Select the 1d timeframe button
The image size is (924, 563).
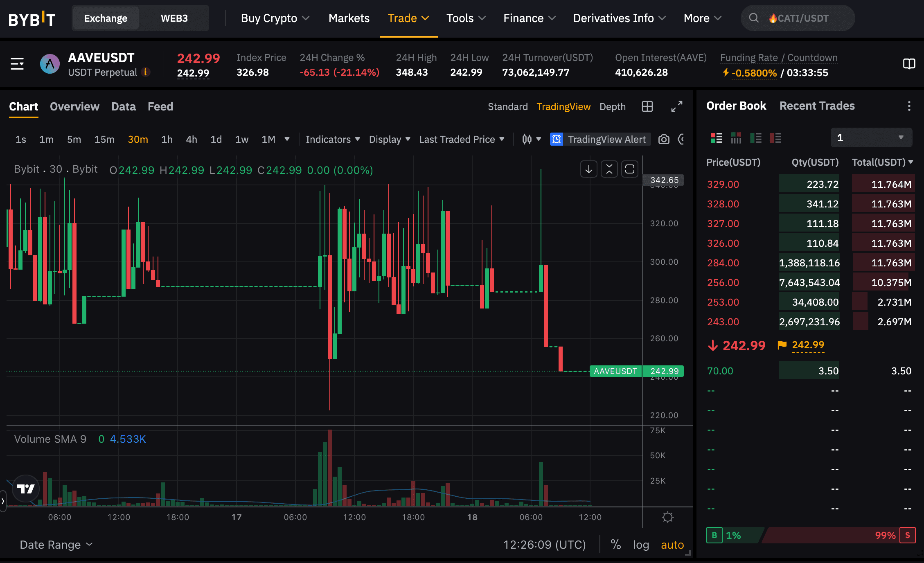[x=216, y=139]
